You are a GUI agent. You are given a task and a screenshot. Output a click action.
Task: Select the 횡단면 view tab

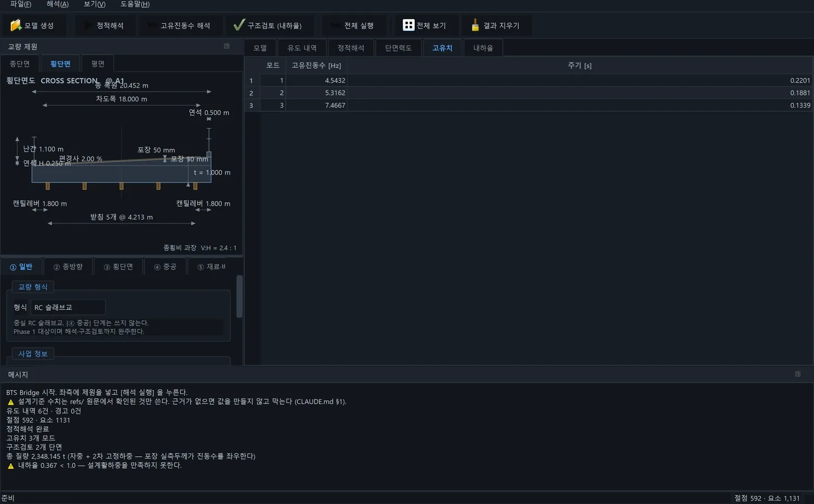pos(60,63)
